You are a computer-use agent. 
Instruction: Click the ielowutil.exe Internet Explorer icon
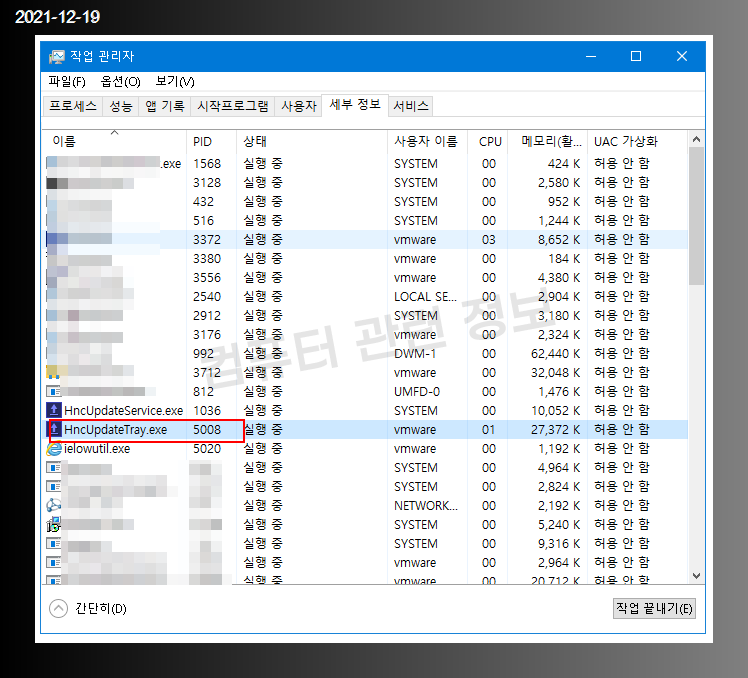(54, 449)
